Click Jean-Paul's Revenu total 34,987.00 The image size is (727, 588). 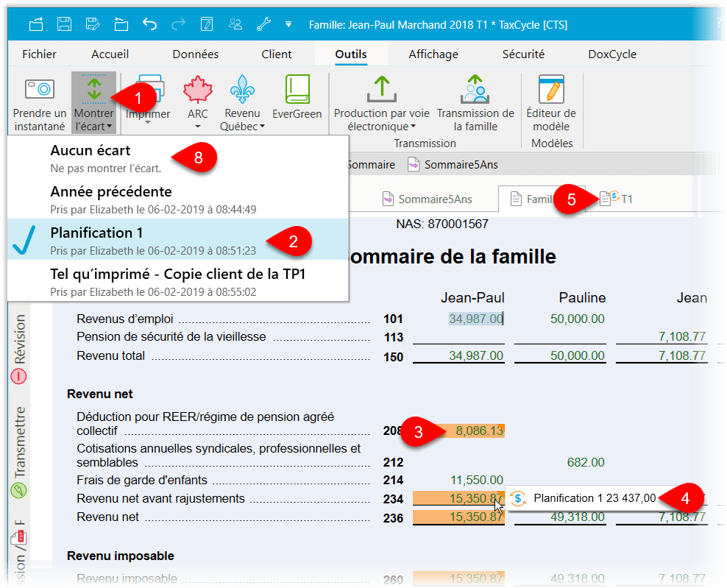(x=476, y=355)
